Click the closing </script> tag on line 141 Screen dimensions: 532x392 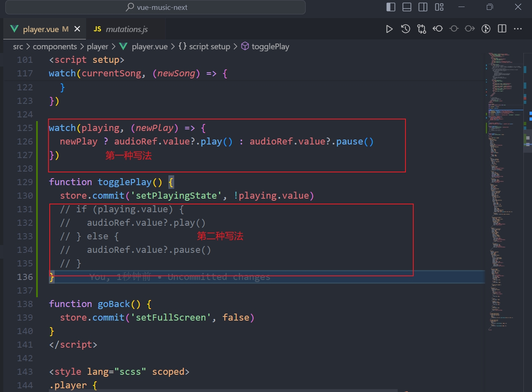click(73, 344)
